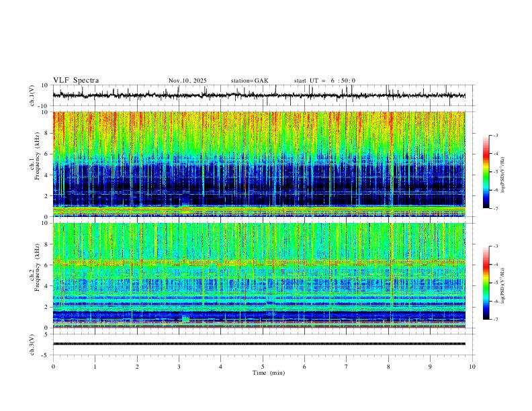This screenshot has width=532, height=411.
Task: Click the ch.1 voltage waveform trace
Action: tap(259, 95)
